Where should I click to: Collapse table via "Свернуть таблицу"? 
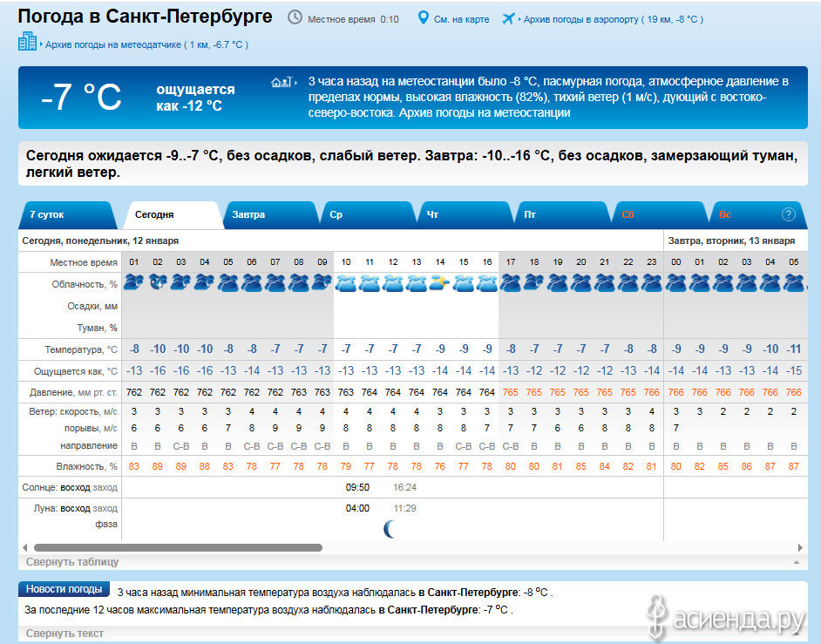coord(72,562)
